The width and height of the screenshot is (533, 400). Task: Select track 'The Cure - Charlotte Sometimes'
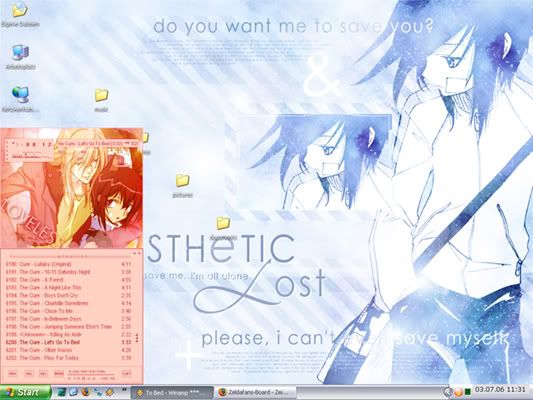pyautogui.click(x=68, y=303)
